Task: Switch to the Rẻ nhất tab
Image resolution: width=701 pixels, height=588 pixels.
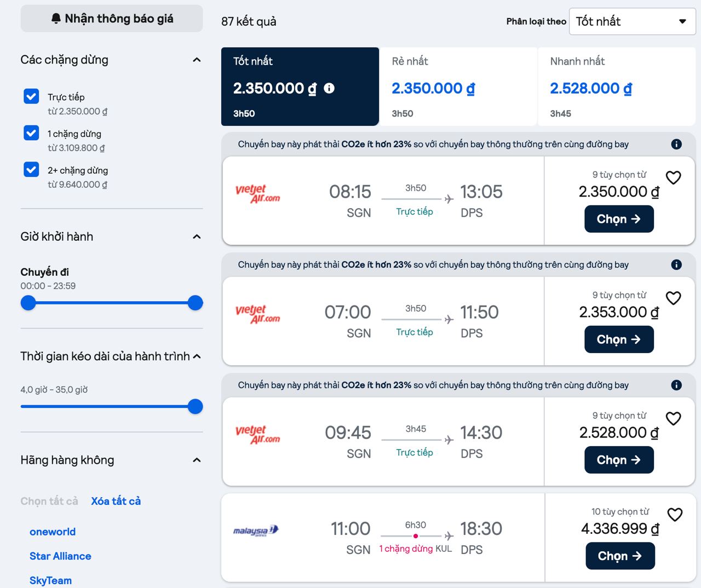Action: point(458,87)
